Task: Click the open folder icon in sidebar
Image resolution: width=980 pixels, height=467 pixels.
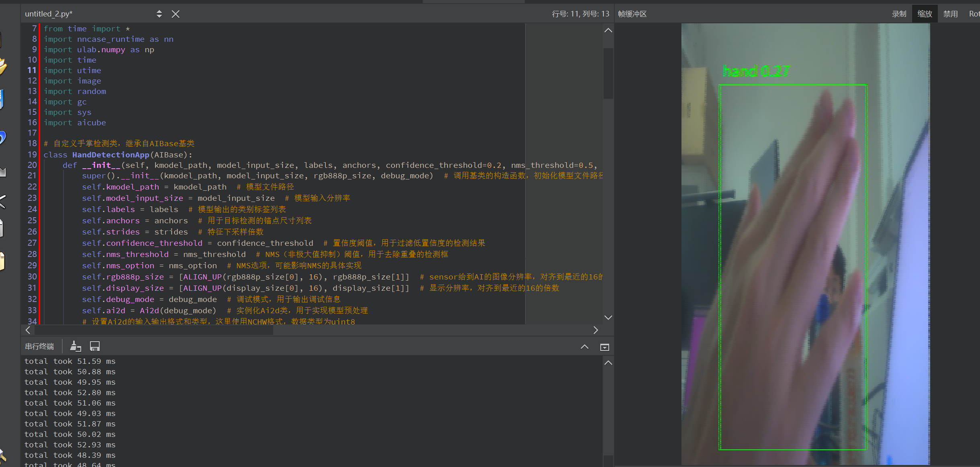Action: pyautogui.click(x=2, y=66)
